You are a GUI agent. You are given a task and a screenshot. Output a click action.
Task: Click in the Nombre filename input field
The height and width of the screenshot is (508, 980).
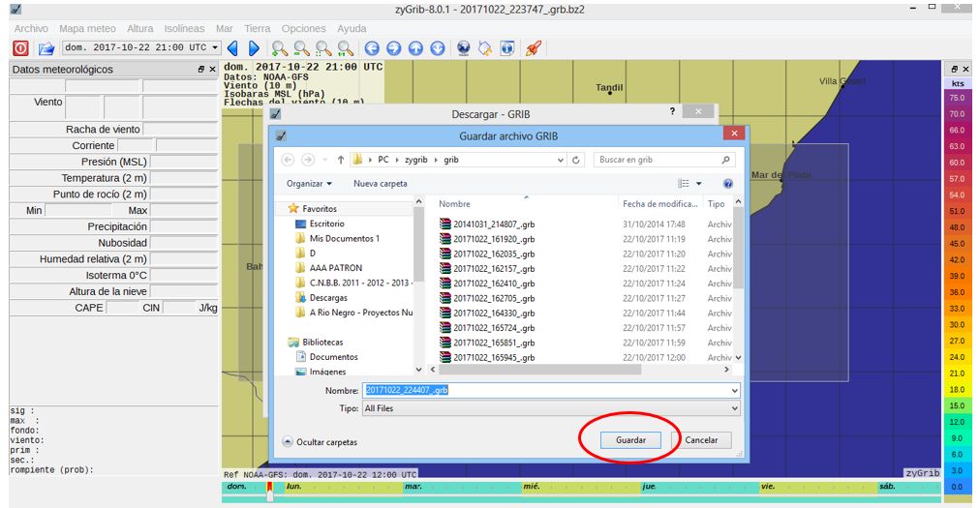[546, 391]
